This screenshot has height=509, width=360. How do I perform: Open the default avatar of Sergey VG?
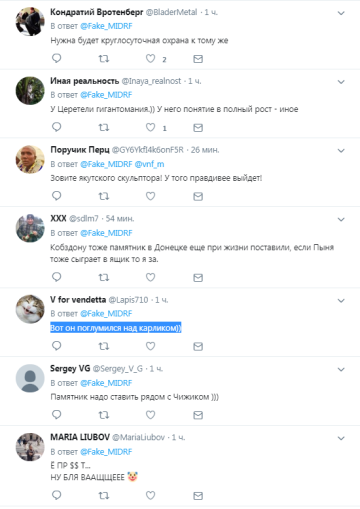[x=30, y=378]
